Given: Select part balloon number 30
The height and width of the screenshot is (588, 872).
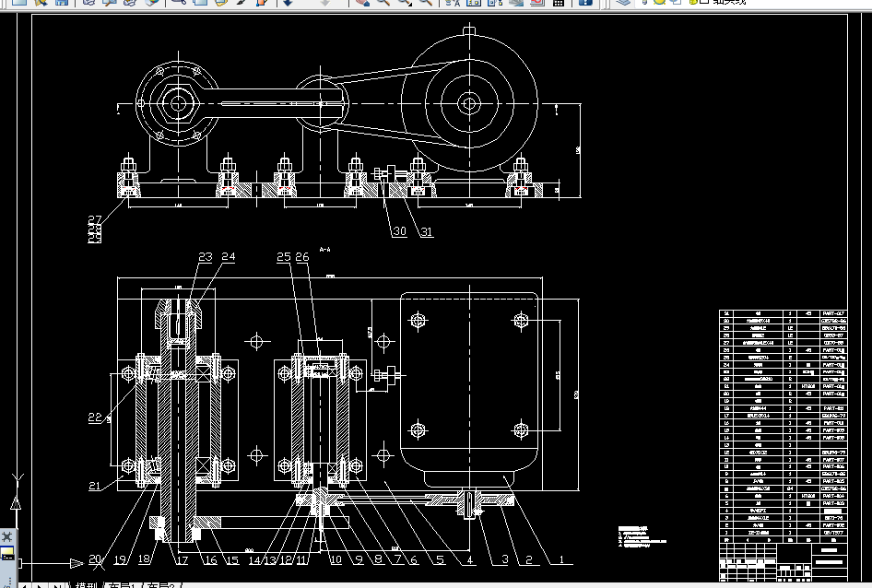Looking at the screenshot, I should coord(400,230).
